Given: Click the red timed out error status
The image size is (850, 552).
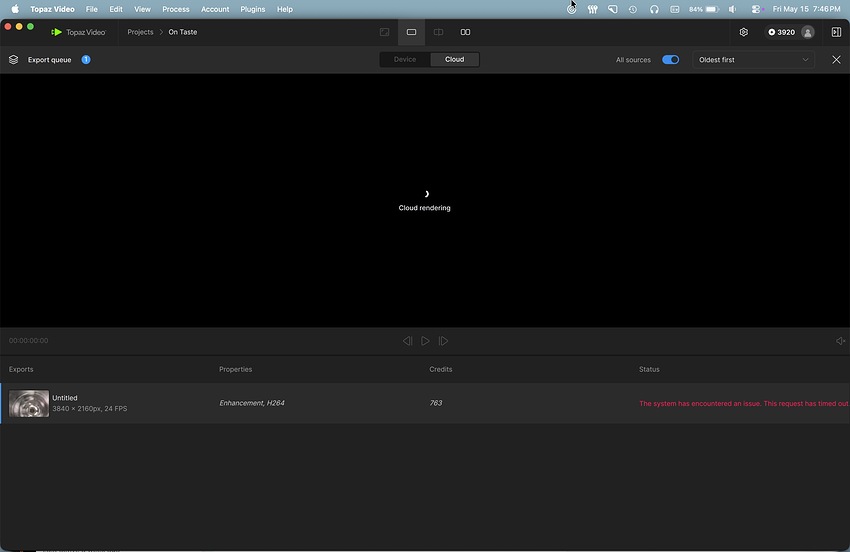Looking at the screenshot, I should point(744,403).
